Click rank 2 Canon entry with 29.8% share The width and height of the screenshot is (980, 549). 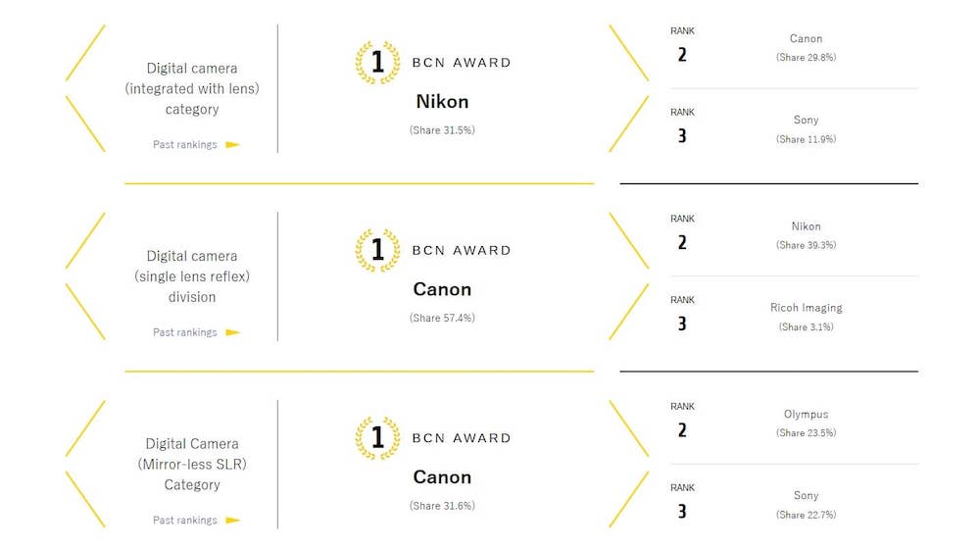[806, 39]
